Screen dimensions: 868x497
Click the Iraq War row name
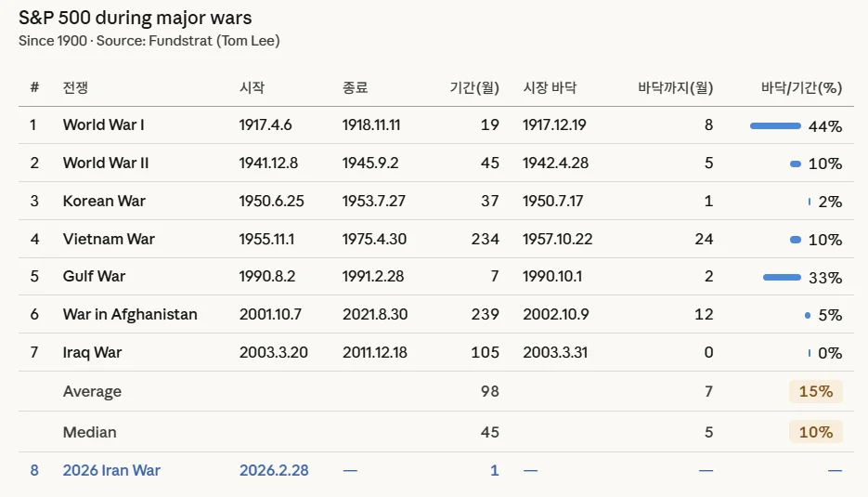click(92, 352)
